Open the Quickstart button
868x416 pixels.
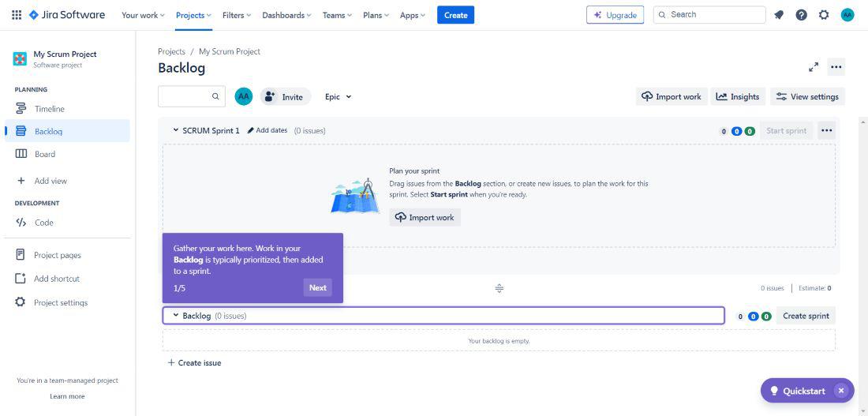(x=798, y=391)
